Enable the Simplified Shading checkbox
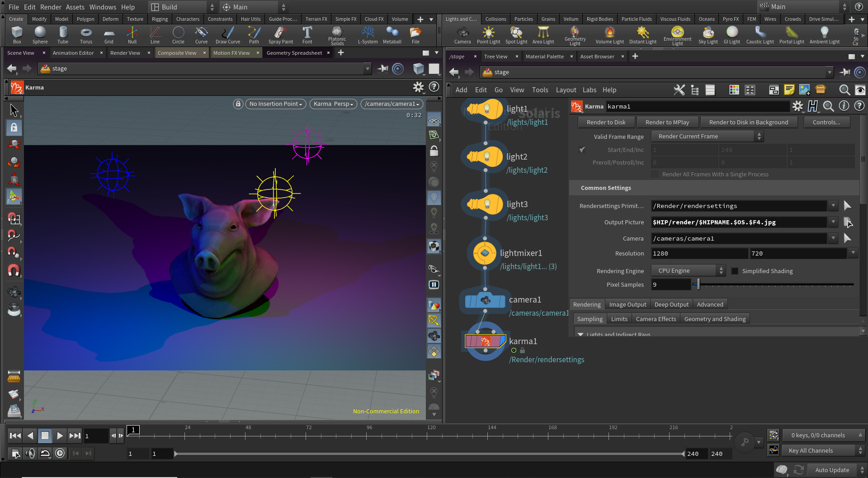The height and width of the screenshot is (478, 868). (735, 271)
